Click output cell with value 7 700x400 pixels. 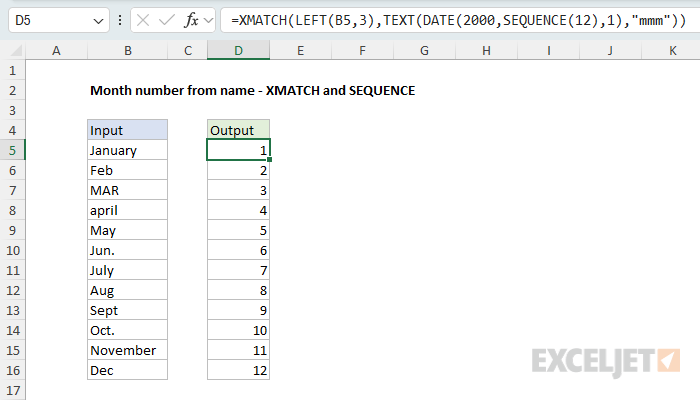pos(238,270)
